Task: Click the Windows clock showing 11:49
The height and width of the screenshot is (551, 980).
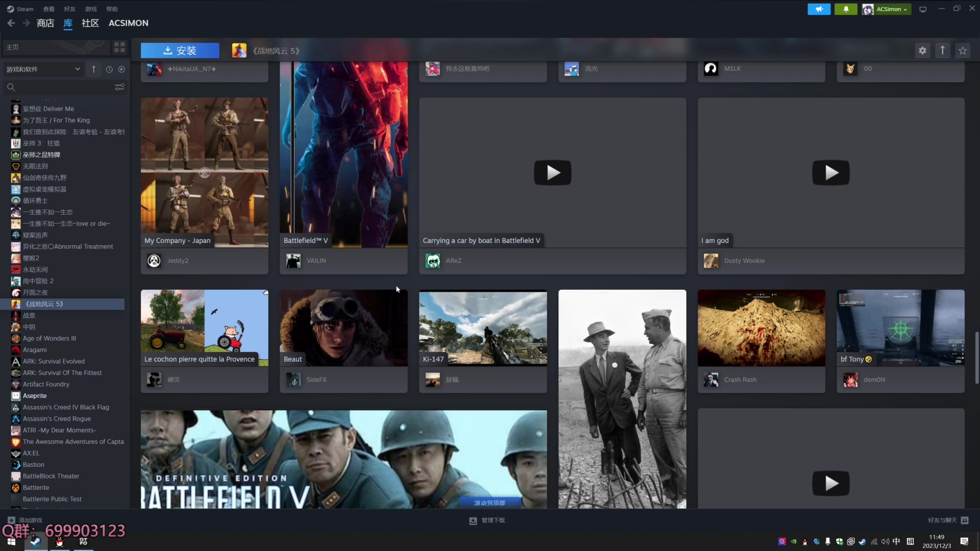Action: pyautogui.click(x=937, y=537)
